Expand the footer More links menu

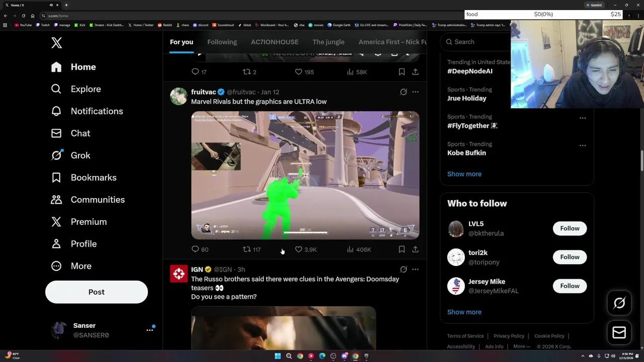pos(522,346)
